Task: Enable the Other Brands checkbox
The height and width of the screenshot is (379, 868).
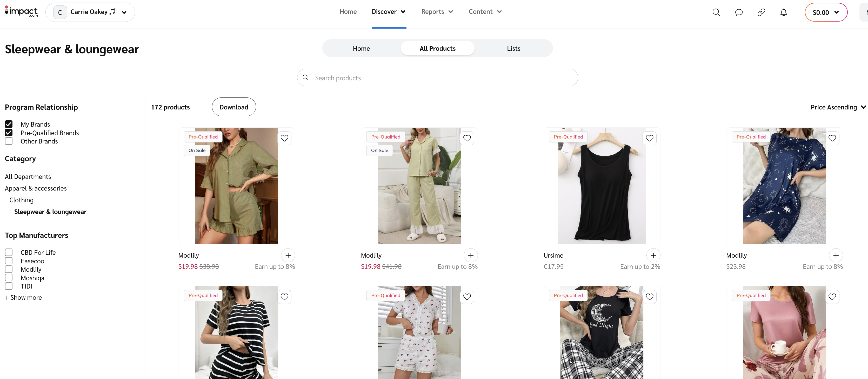Action: click(9, 141)
